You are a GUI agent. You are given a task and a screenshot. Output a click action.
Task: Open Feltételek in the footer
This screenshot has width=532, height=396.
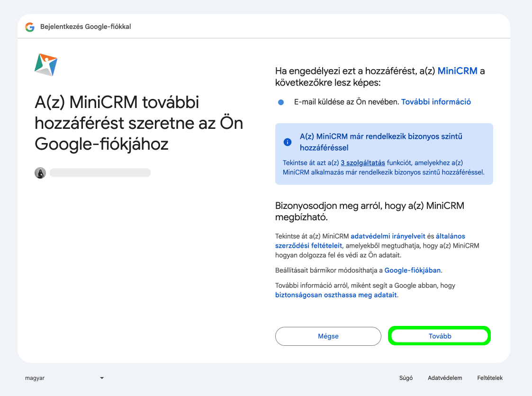(x=490, y=378)
